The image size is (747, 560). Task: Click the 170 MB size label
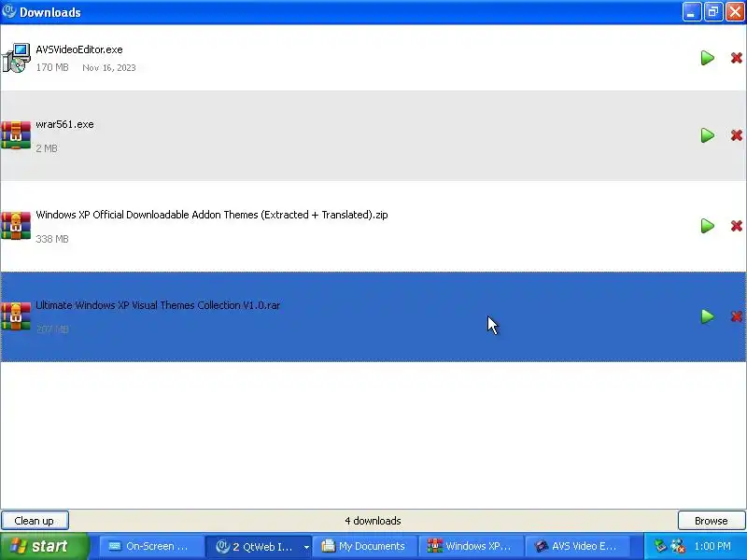(52, 67)
